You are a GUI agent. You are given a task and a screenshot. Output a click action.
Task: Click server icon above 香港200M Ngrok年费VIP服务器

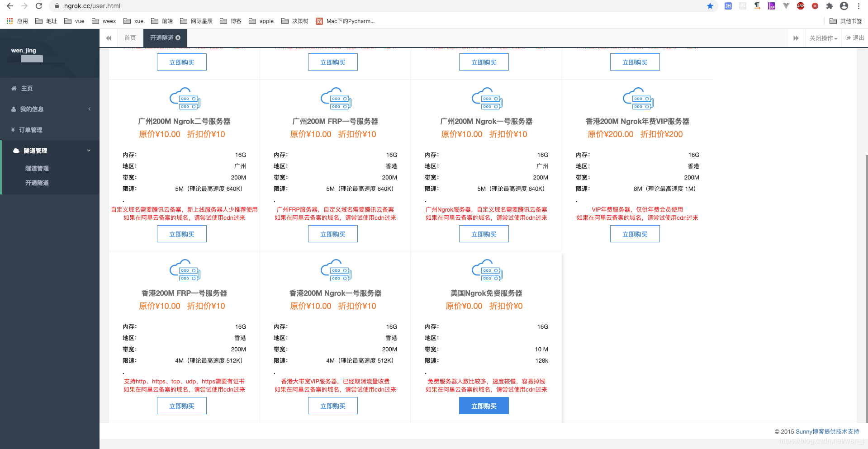(638, 99)
